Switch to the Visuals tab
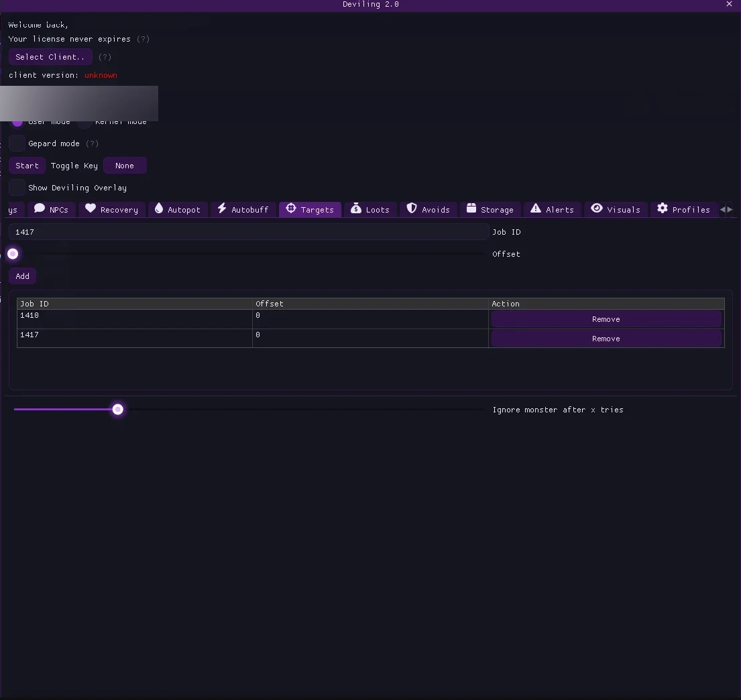This screenshot has height=700, width=741. tap(616, 209)
